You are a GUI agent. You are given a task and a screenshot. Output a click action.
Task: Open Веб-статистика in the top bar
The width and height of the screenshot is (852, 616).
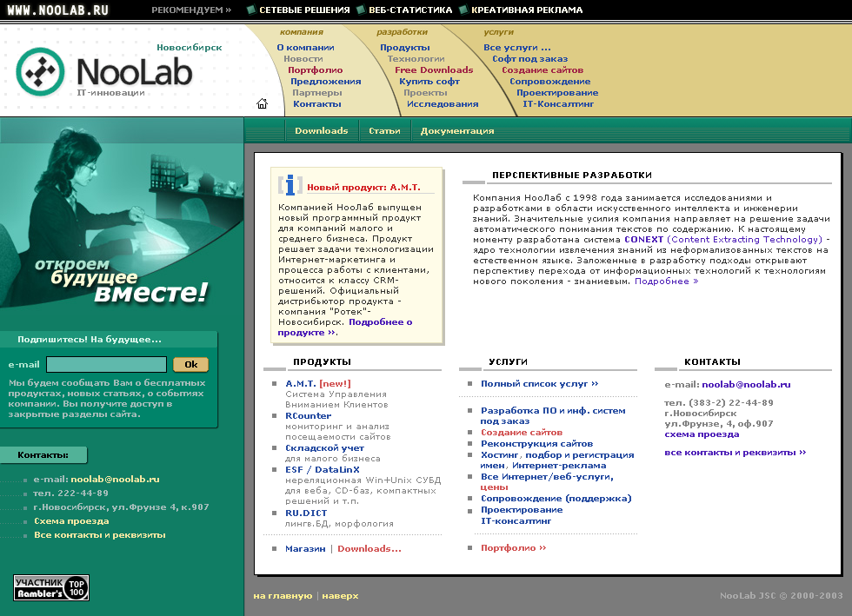tap(410, 10)
